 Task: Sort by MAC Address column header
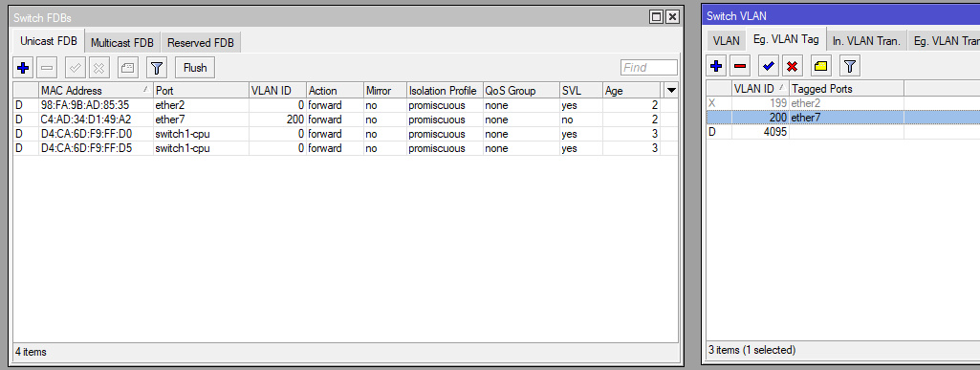[x=96, y=91]
